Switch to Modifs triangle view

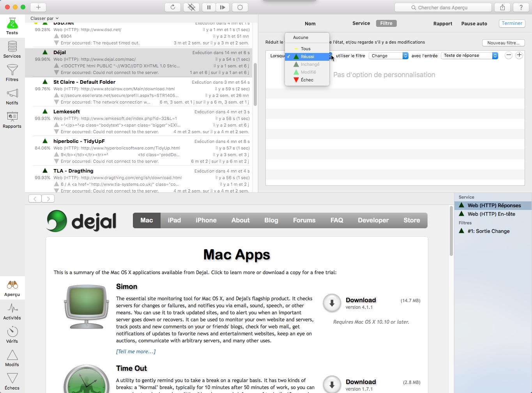[12, 358]
